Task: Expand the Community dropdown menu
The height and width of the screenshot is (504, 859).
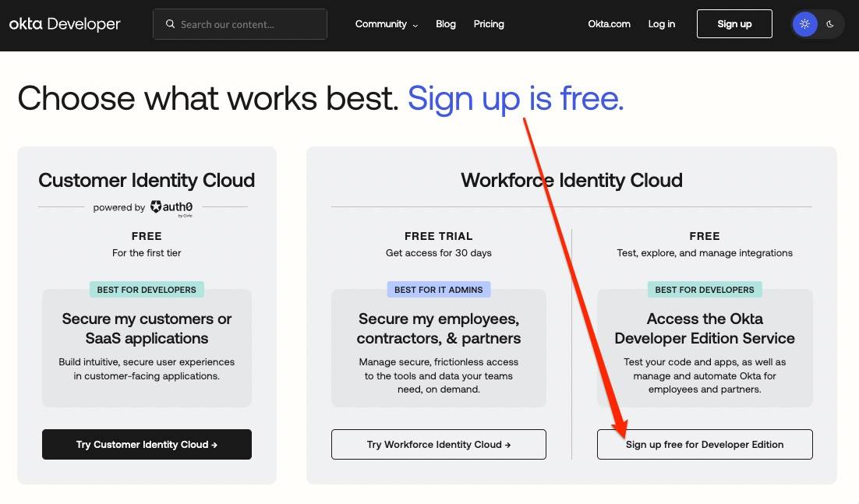Action: coord(386,24)
